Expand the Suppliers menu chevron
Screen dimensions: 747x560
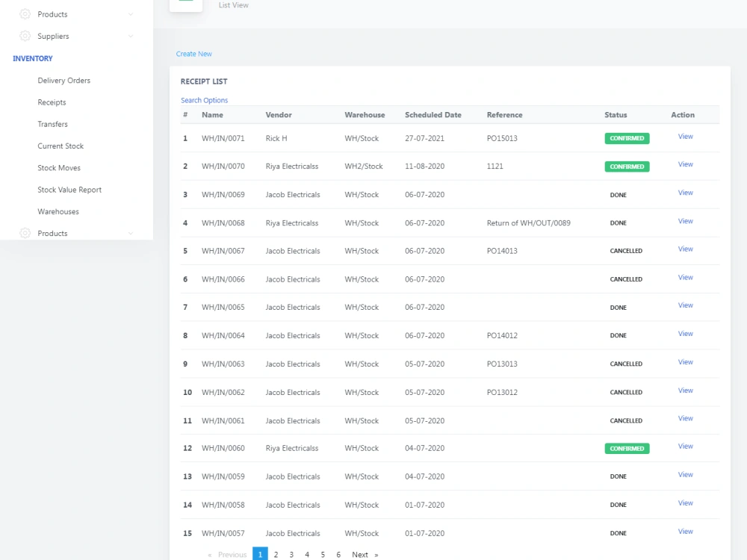point(131,36)
